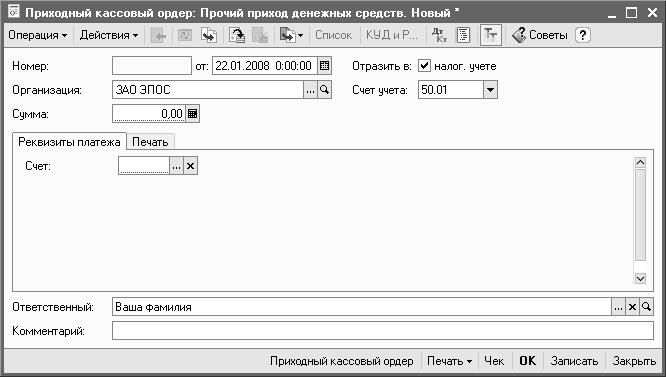Click the Счет учета field 50.01

[451, 90]
